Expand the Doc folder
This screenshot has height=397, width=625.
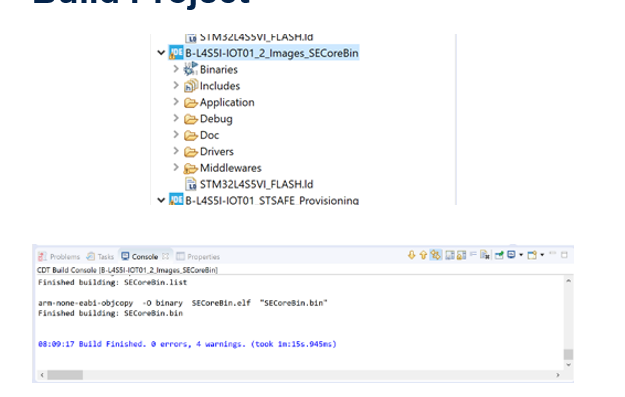point(176,134)
